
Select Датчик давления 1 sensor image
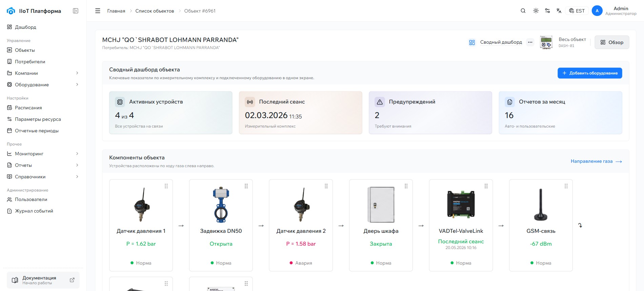[141, 205]
